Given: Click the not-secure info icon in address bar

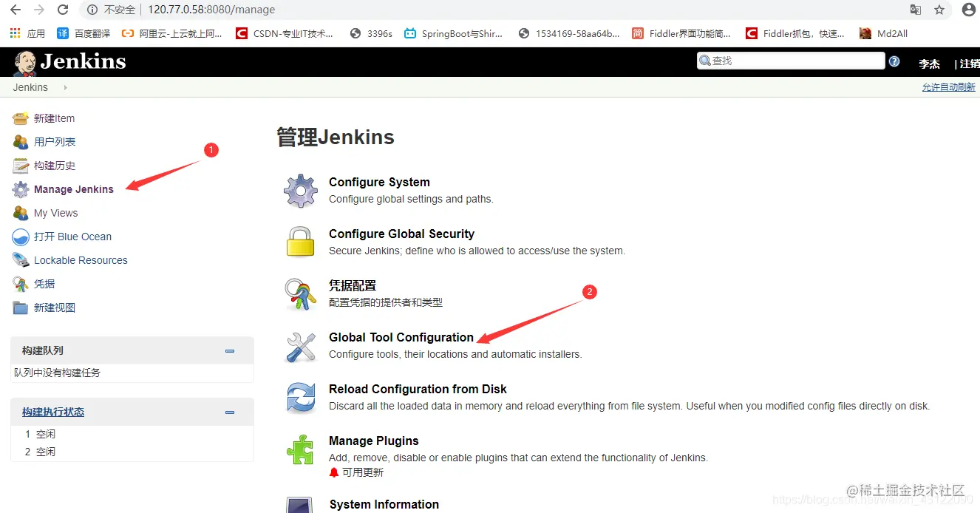Looking at the screenshot, I should (92, 10).
